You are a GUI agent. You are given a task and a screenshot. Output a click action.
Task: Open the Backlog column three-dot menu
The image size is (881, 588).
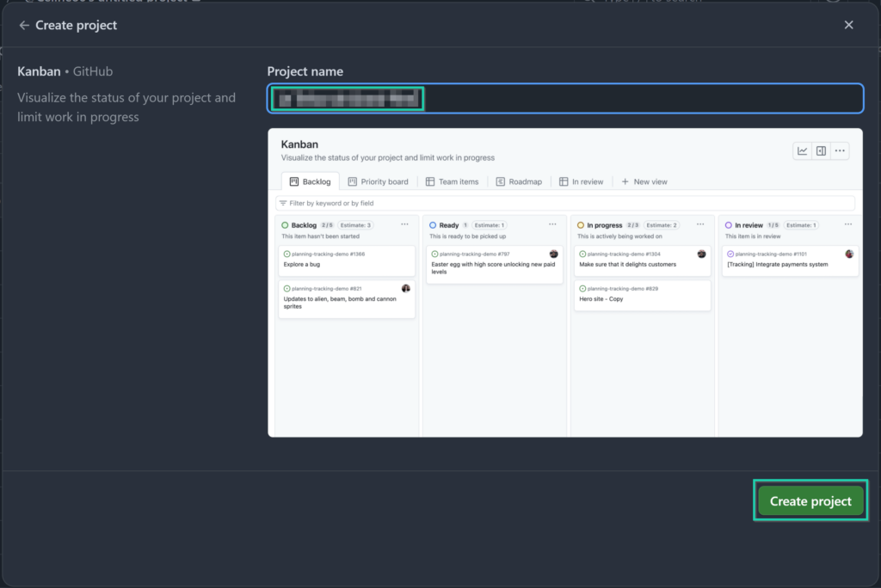pos(404,224)
